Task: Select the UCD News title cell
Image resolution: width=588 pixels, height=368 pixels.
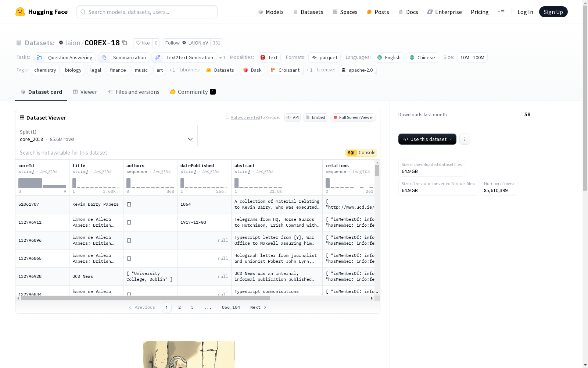Action: tap(96, 276)
